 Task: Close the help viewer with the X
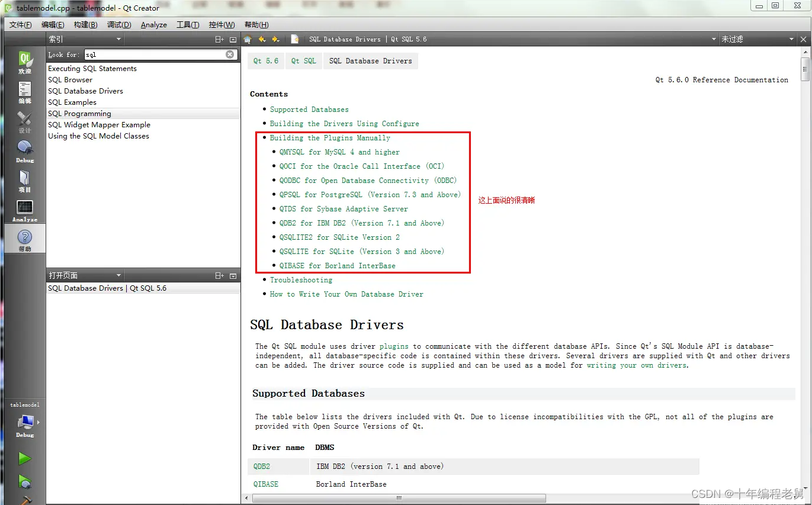point(804,39)
